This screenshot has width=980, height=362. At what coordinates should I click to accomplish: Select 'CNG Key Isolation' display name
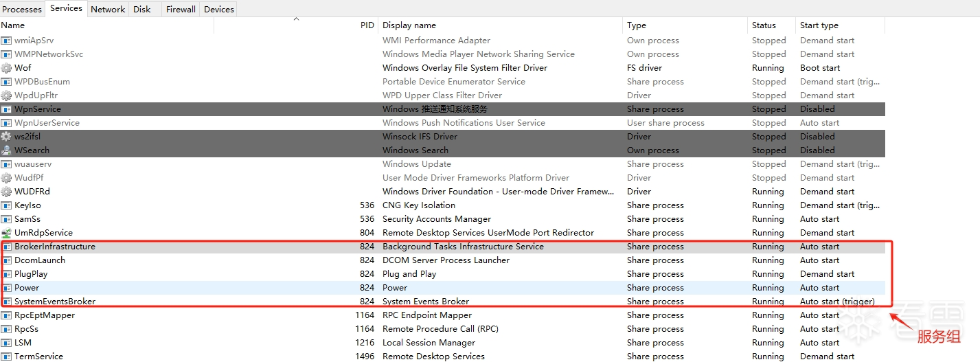[419, 205]
